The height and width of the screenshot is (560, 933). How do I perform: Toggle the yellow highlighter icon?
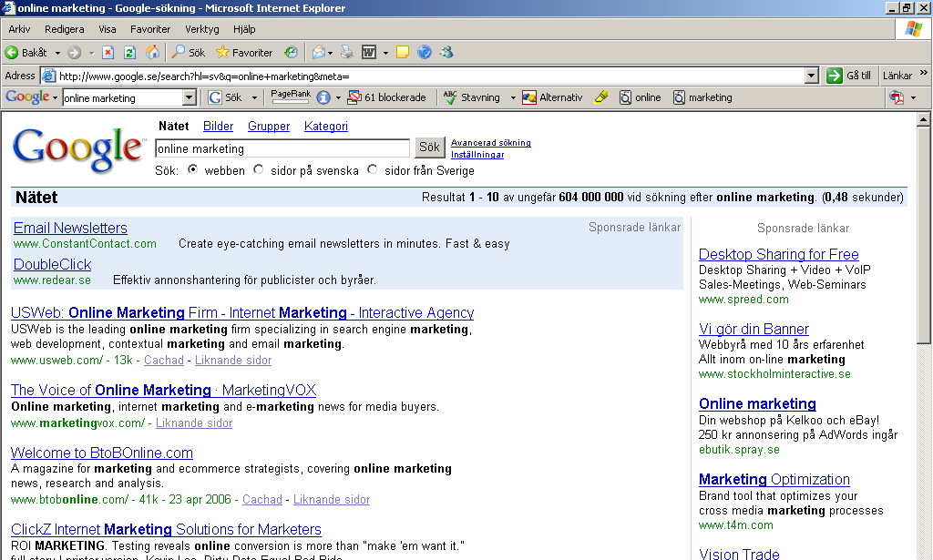601,97
